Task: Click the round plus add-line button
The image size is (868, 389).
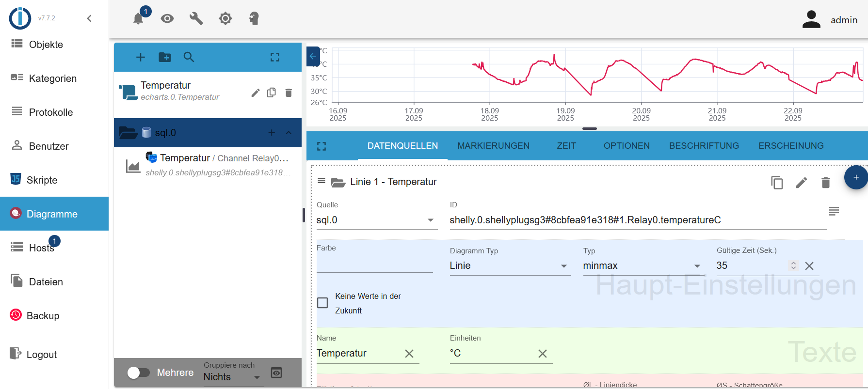Action: pos(856,177)
